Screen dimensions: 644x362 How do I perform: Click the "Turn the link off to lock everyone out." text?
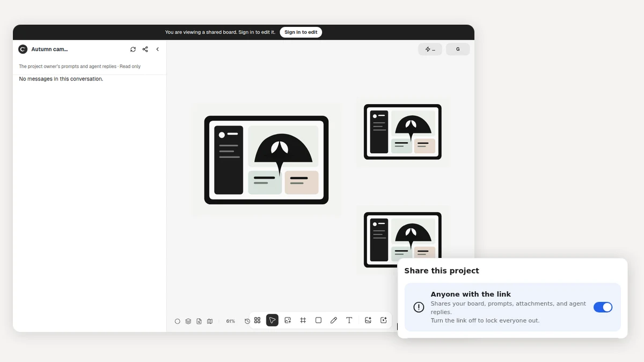(485, 321)
